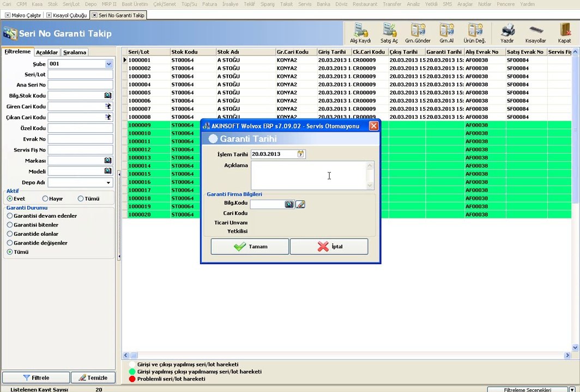Select the Evet radio under Aktif

[10, 198]
